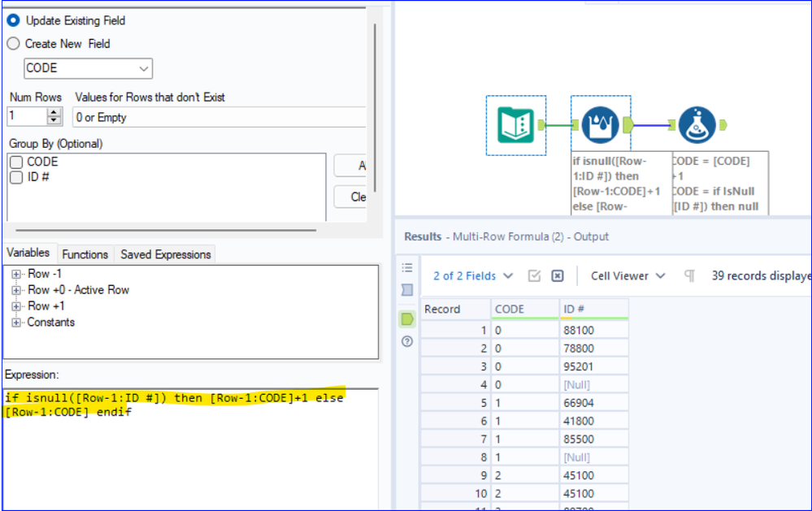Click the ID # column header

click(594, 309)
